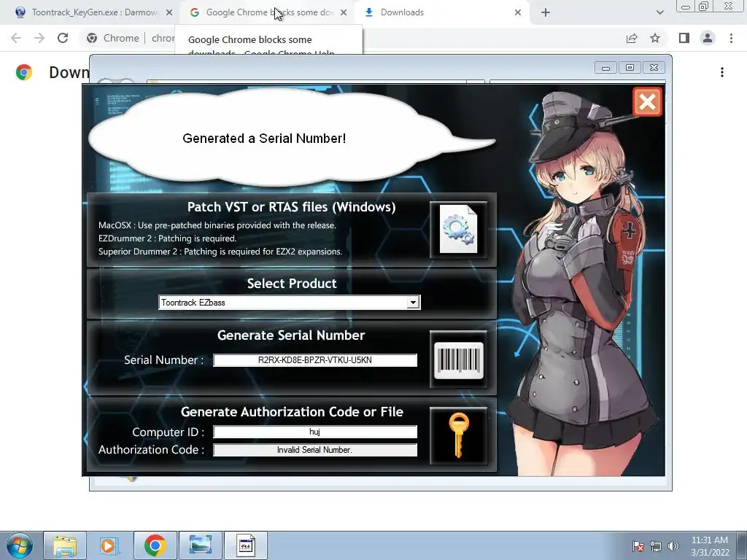
Task: Toggle Chrome side panel
Action: 684,38
